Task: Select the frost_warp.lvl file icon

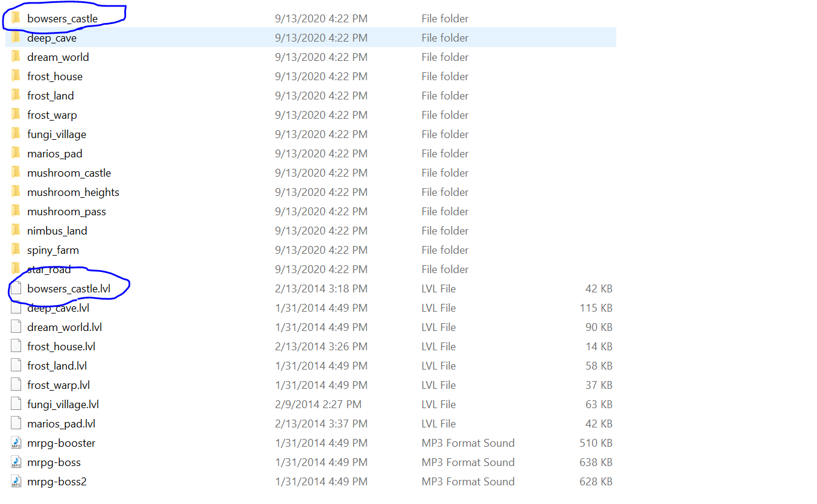Action: coord(16,385)
